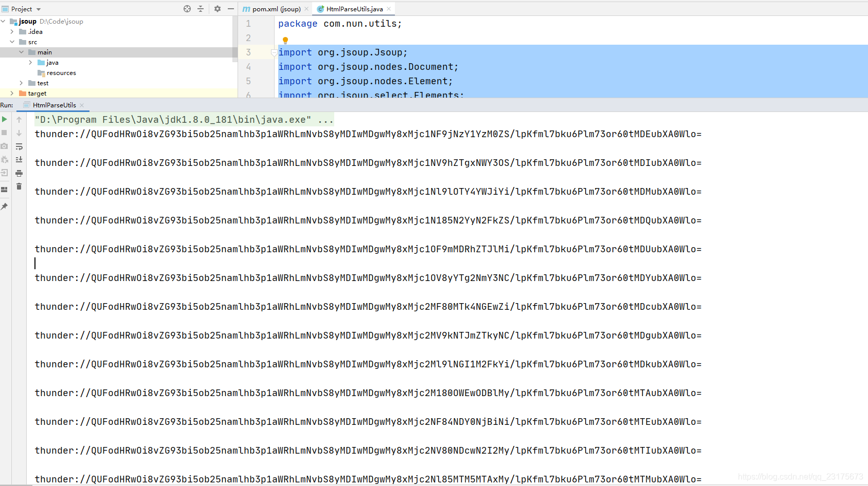Image resolution: width=868 pixels, height=486 pixels.
Task: Open Project panel settings gear
Action: point(217,9)
